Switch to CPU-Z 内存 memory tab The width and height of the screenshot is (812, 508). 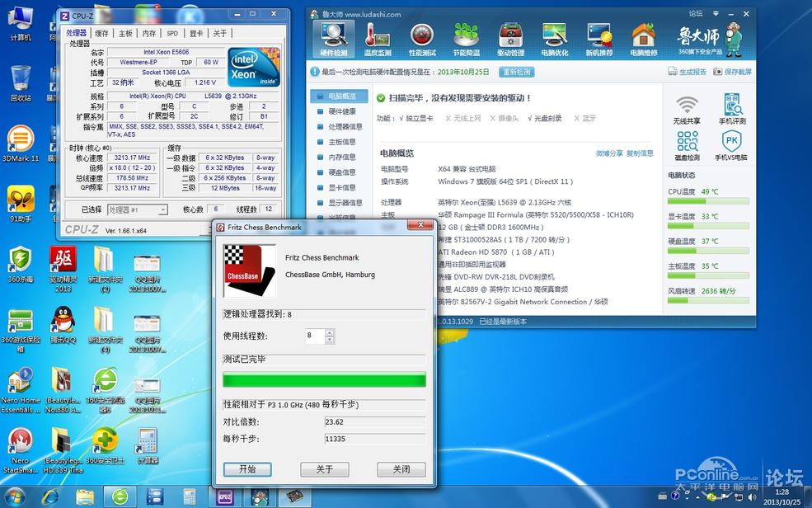click(149, 33)
